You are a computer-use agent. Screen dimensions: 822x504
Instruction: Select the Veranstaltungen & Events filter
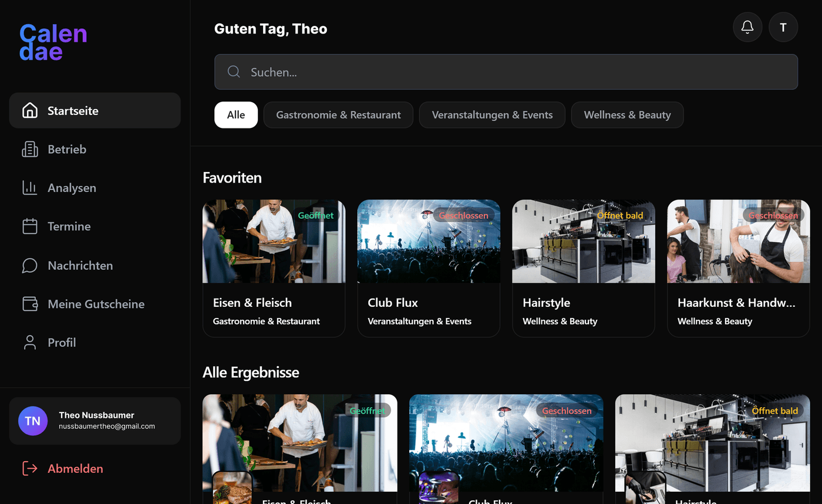point(492,115)
